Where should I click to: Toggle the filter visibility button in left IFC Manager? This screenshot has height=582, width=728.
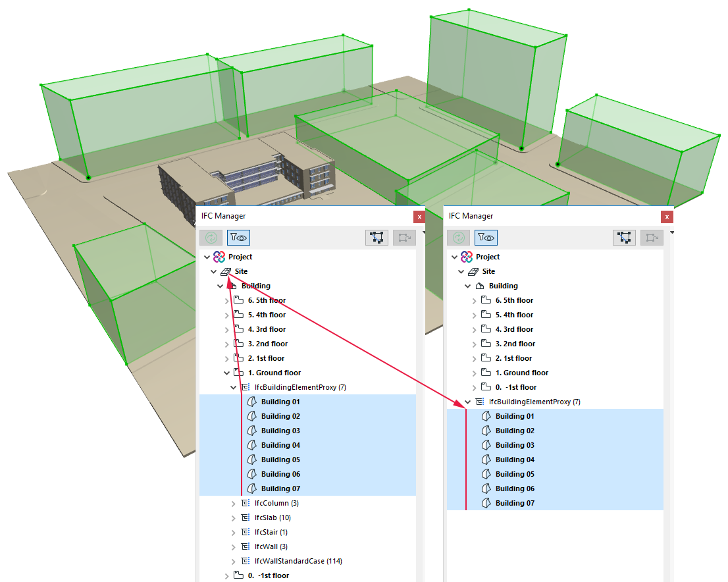pos(239,238)
